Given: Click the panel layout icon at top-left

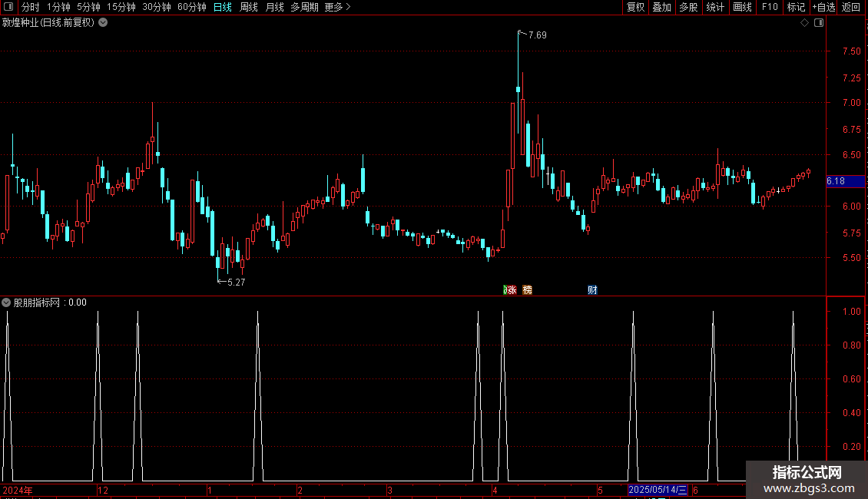Looking at the screenshot, I should pos(8,7).
